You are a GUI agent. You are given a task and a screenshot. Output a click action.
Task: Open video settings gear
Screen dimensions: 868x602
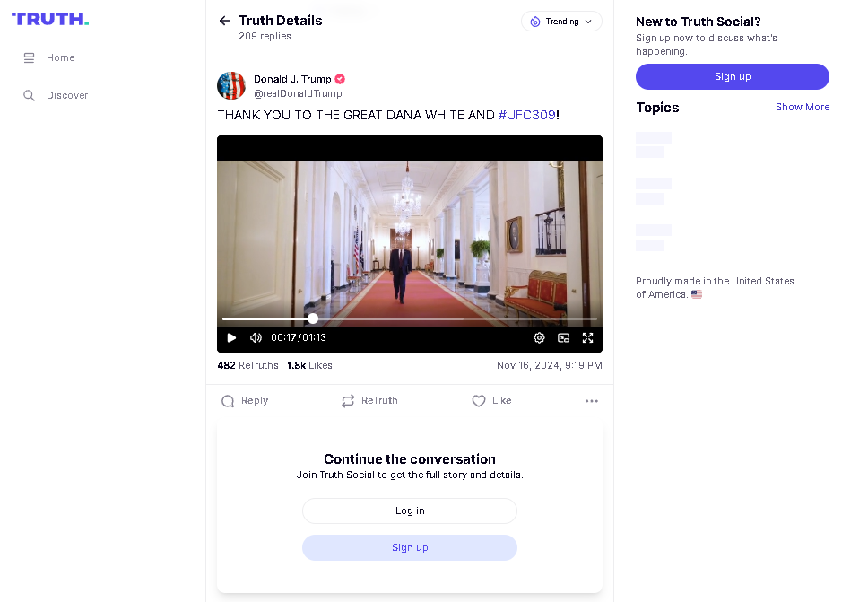pos(539,338)
